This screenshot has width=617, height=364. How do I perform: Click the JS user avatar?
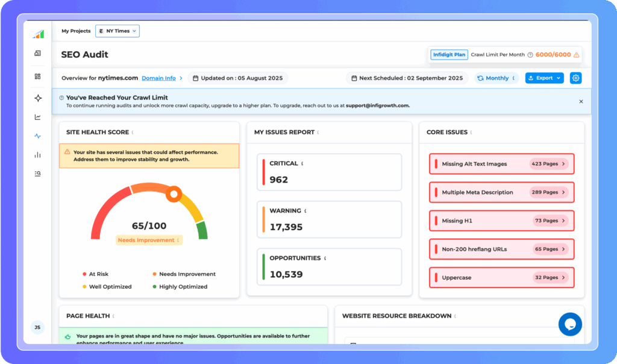pyautogui.click(x=37, y=327)
